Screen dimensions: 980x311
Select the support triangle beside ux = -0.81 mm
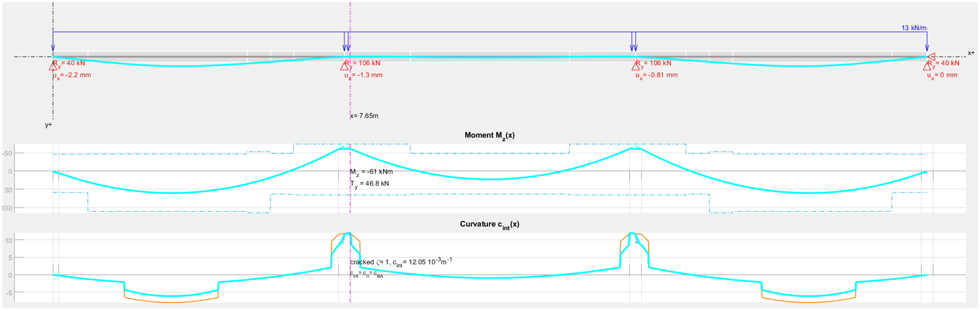636,67
